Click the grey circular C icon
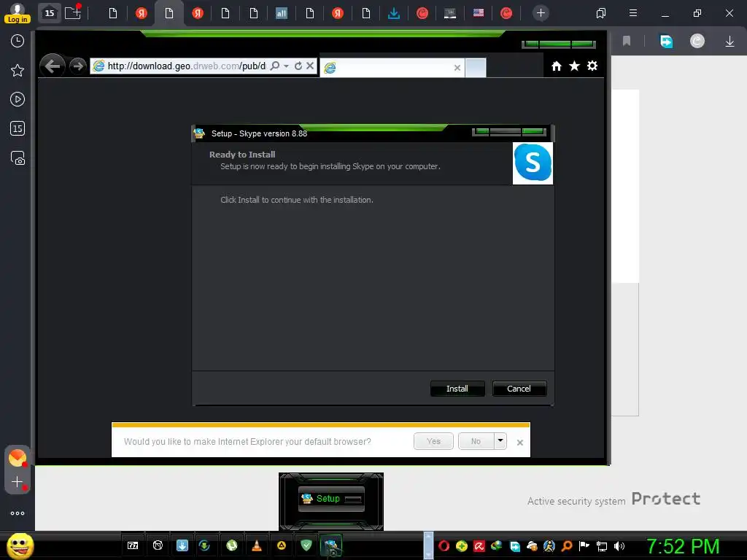This screenshot has height=560, width=747. click(x=697, y=42)
